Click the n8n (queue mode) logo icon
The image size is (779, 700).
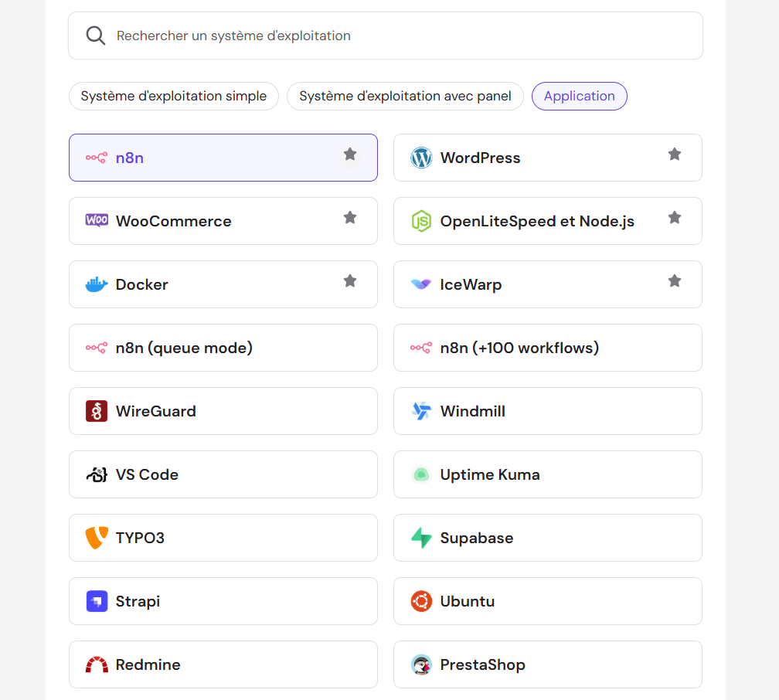(97, 348)
